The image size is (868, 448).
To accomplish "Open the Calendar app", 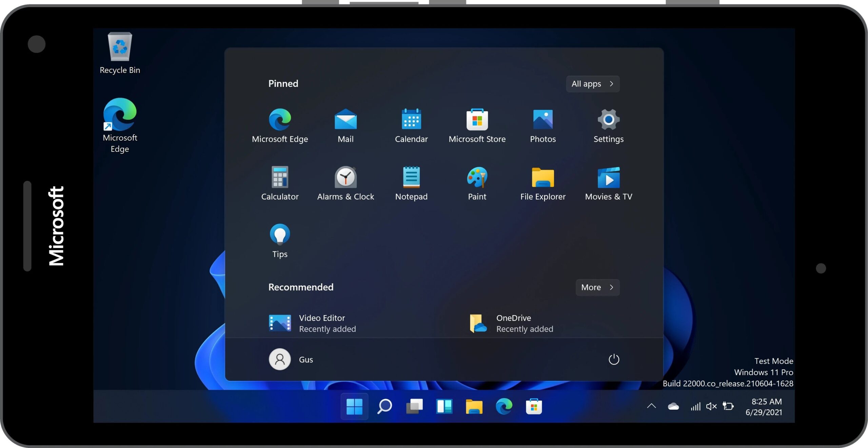I will [x=411, y=126].
